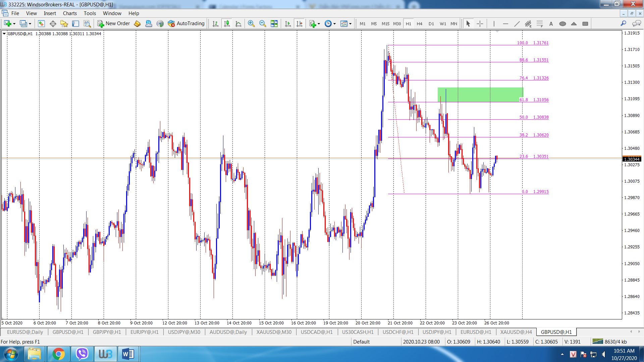The height and width of the screenshot is (362, 644).
Task: Switch to M15 timeframe
Action: click(x=385, y=23)
